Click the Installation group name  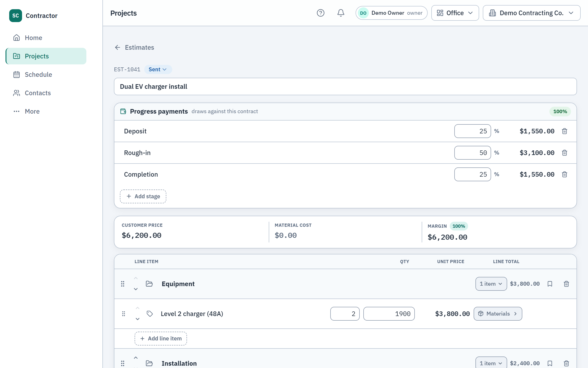click(x=179, y=363)
